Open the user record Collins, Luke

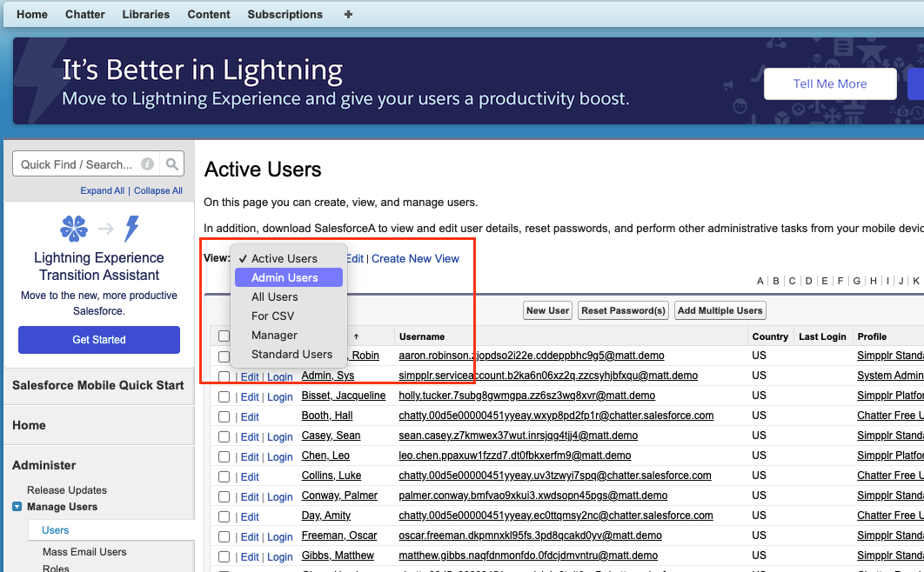[331, 476]
